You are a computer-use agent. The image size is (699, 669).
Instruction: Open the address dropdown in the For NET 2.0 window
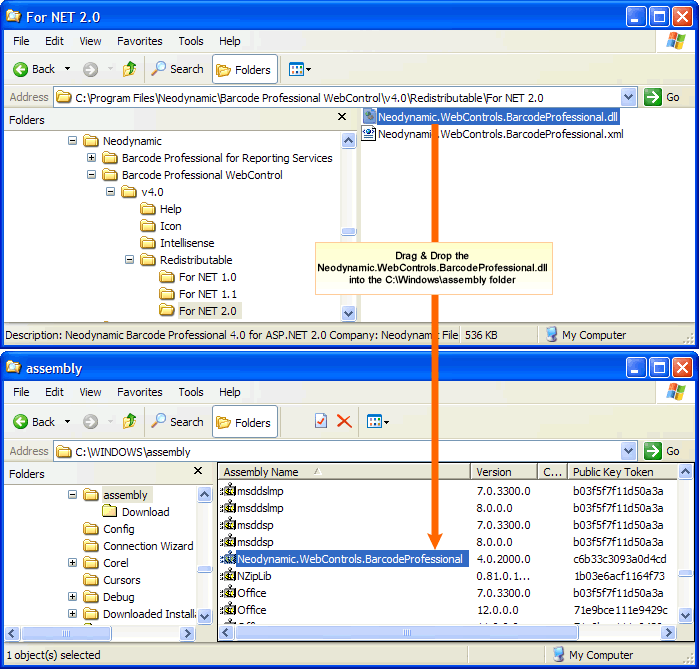[628, 97]
